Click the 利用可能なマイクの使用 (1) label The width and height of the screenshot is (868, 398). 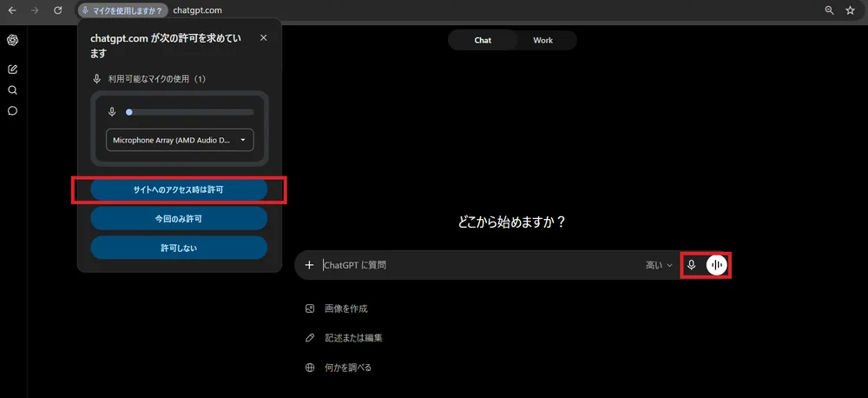[156, 79]
